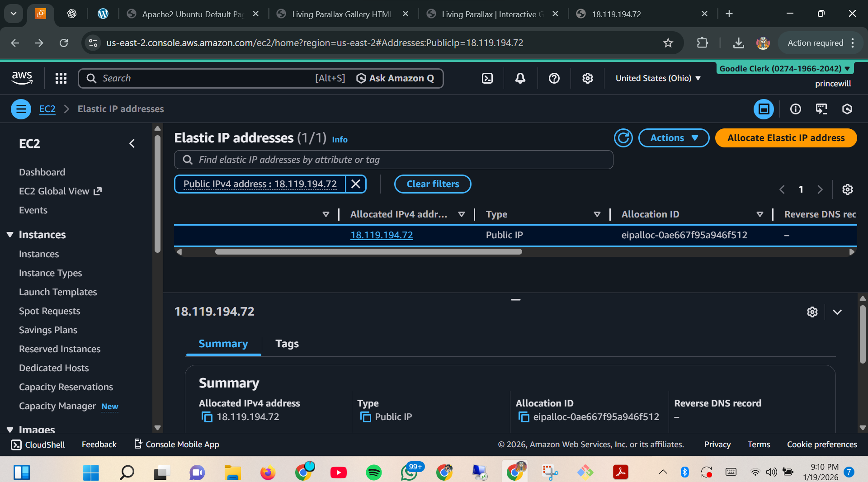Refresh the Elastic IP addresses list
The width and height of the screenshot is (868, 482).
[x=623, y=138]
